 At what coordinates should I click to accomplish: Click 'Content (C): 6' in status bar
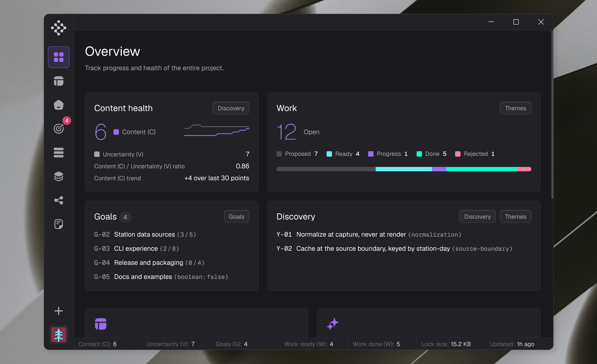tap(98, 344)
